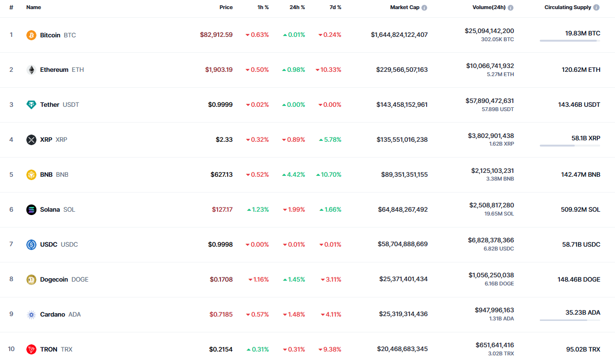Click BNB price $627.13

pyautogui.click(x=221, y=175)
